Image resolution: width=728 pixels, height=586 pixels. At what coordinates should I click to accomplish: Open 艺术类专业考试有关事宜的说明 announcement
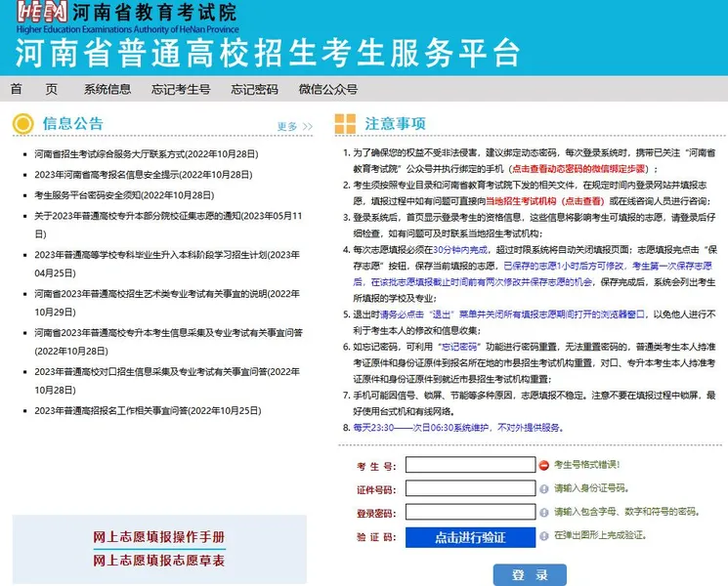click(x=167, y=303)
